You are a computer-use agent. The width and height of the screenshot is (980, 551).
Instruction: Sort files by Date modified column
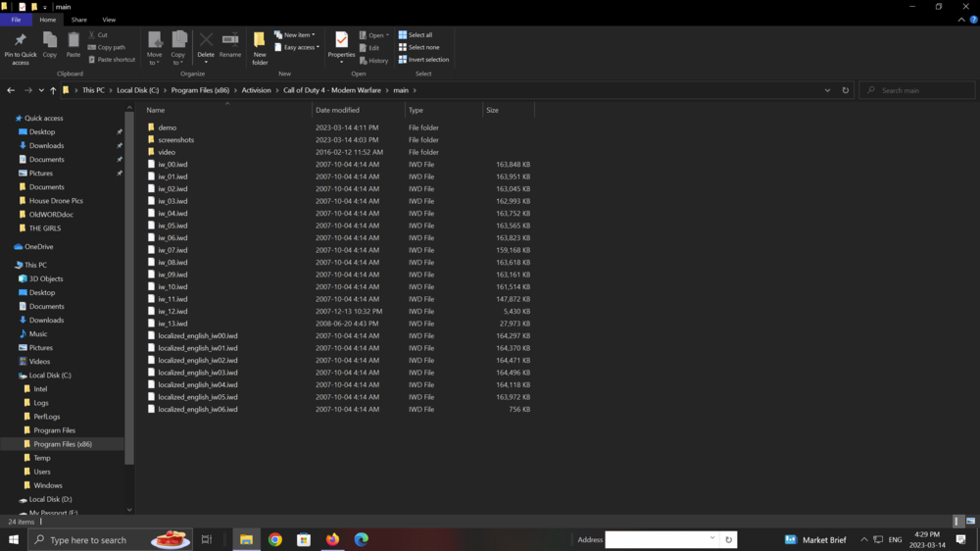337,110
